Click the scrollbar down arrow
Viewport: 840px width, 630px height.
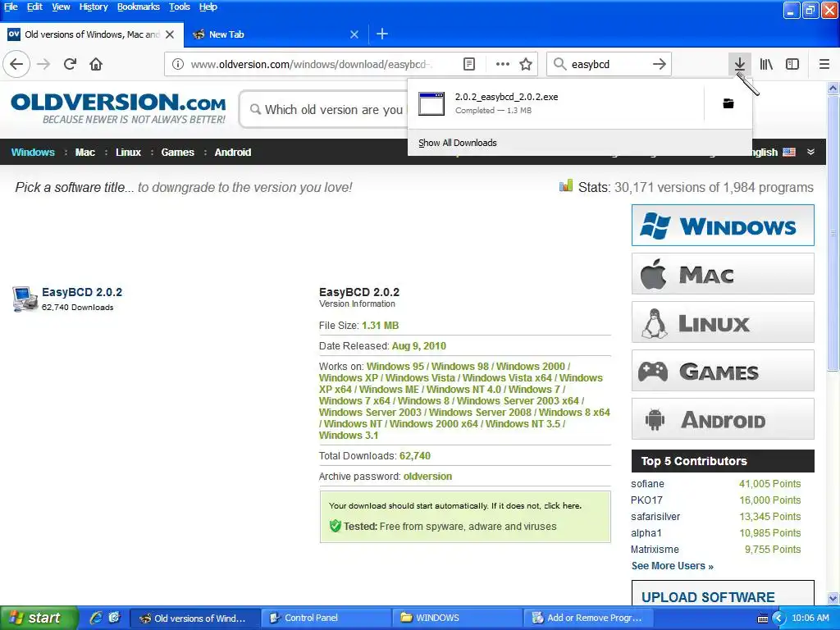click(833, 598)
